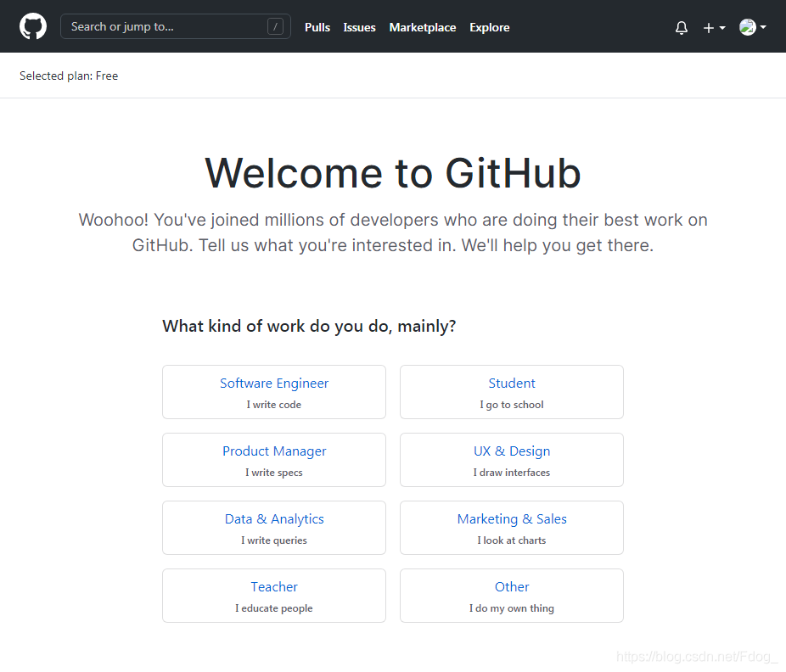Click the Selected plan: Free text
The height and width of the screenshot is (672, 786).
[x=69, y=76]
